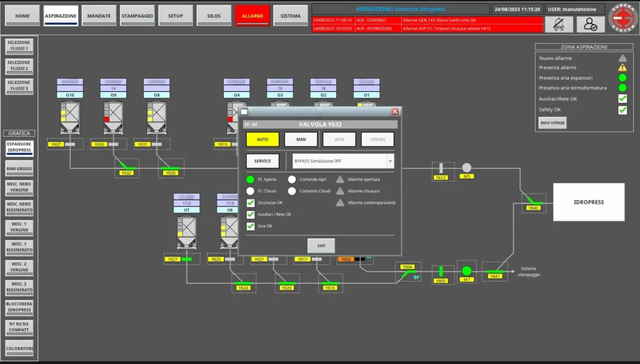Open valve Y632 diverter symbol
The image size is (640, 364).
point(126,165)
